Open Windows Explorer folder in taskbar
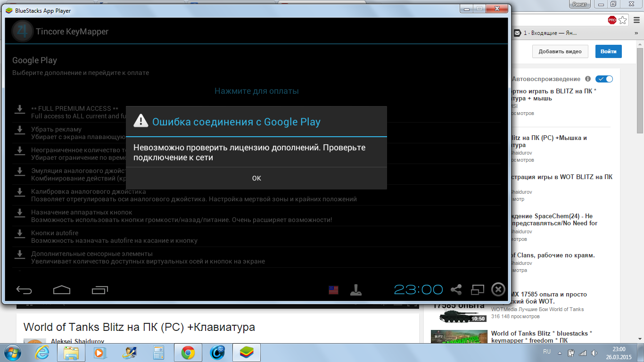This screenshot has height=362, width=644. (x=71, y=353)
